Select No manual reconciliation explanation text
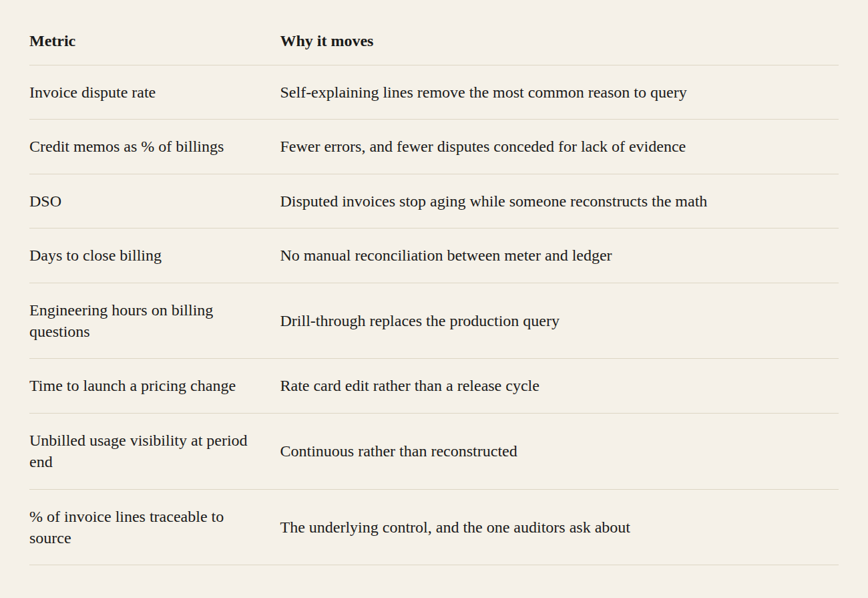This screenshot has width=868, height=598. point(446,255)
